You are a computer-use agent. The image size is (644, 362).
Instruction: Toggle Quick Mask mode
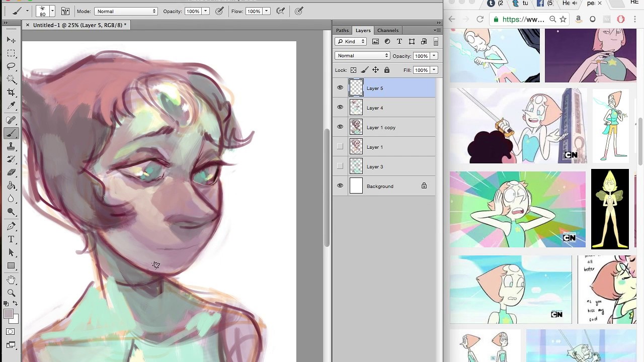tap(11, 332)
